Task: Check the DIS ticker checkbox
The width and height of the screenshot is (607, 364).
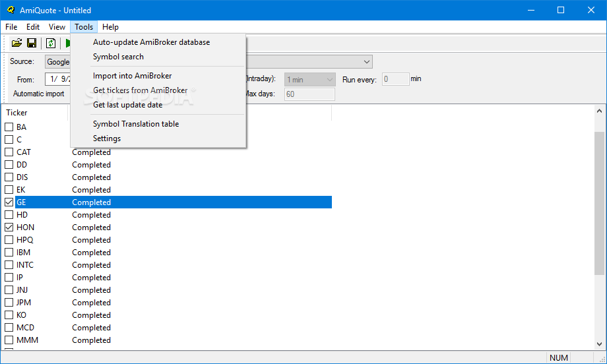Action: pyautogui.click(x=9, y=177)
